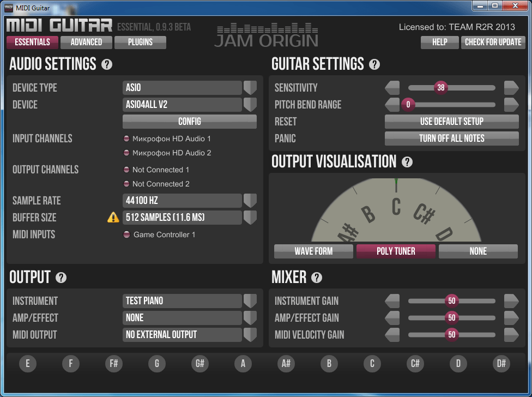
Task: Click the MIDI Velocity Gain slider knob
Action: click(x=451, y=335)
